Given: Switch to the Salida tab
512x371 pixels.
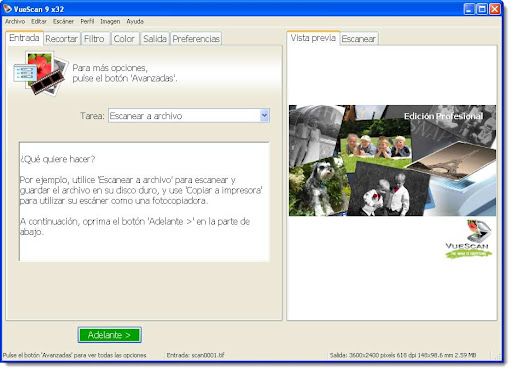Looking at the screenshot, I should coord(155,39).
